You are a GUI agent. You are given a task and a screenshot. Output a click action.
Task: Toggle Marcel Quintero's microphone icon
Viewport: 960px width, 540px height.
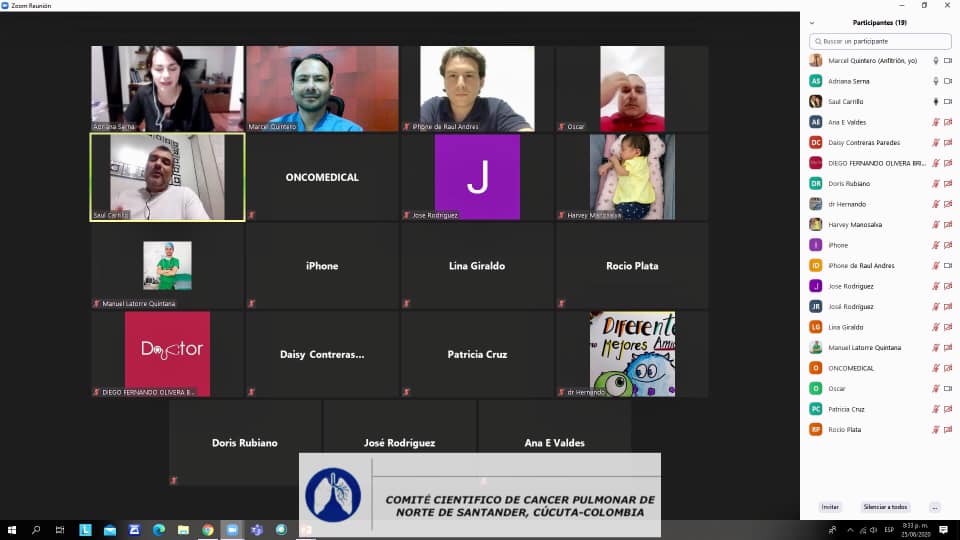[936, 61]
